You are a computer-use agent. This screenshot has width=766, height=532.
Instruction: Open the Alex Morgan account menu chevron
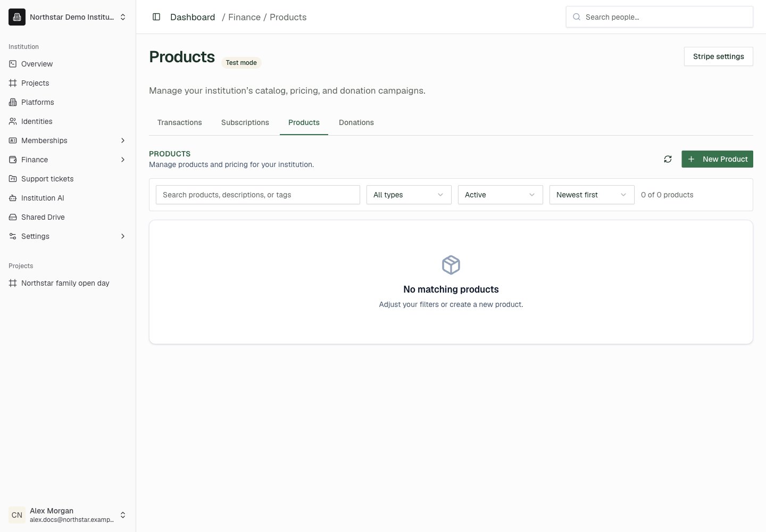point(123,515)
